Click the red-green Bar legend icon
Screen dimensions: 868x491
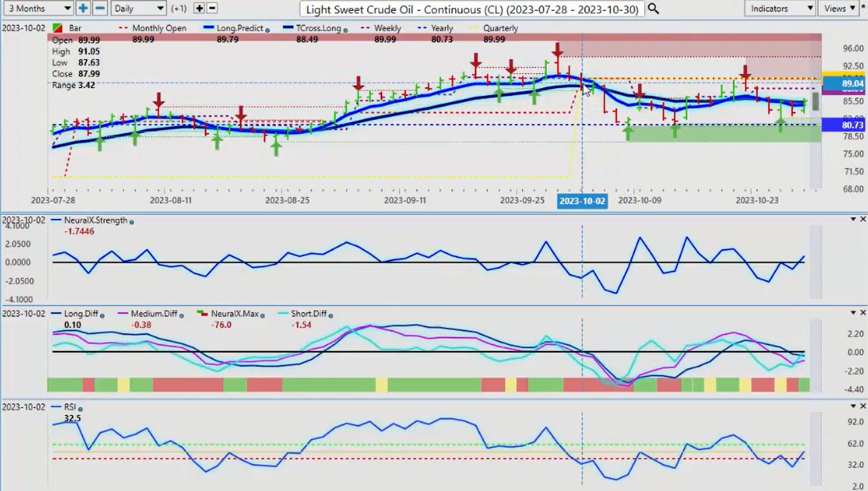coord(57,29)
